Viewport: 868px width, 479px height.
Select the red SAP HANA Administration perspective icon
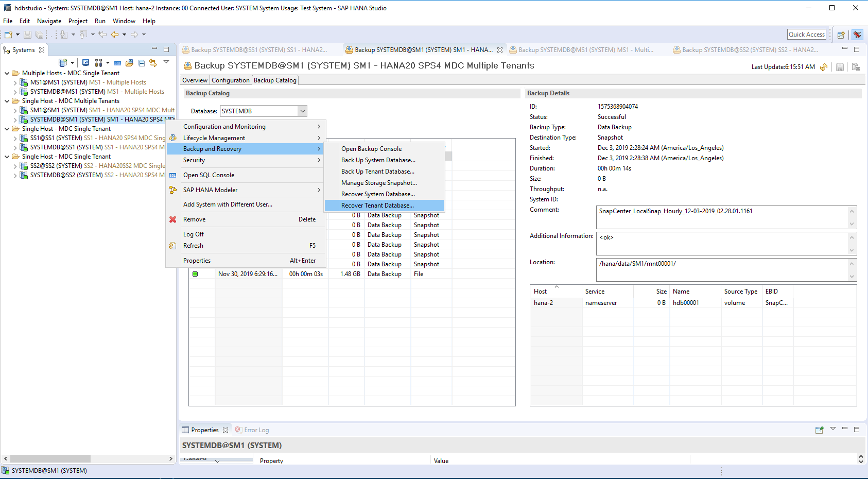857,35
